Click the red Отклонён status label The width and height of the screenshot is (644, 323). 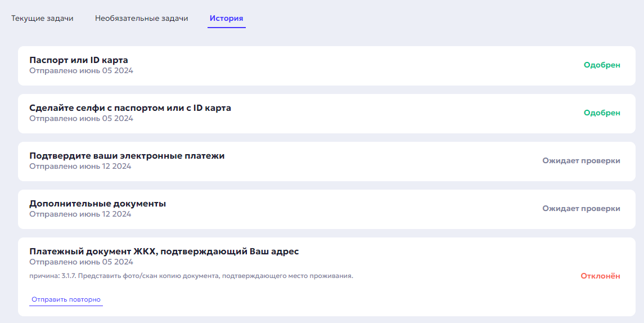tap(600, 276)
